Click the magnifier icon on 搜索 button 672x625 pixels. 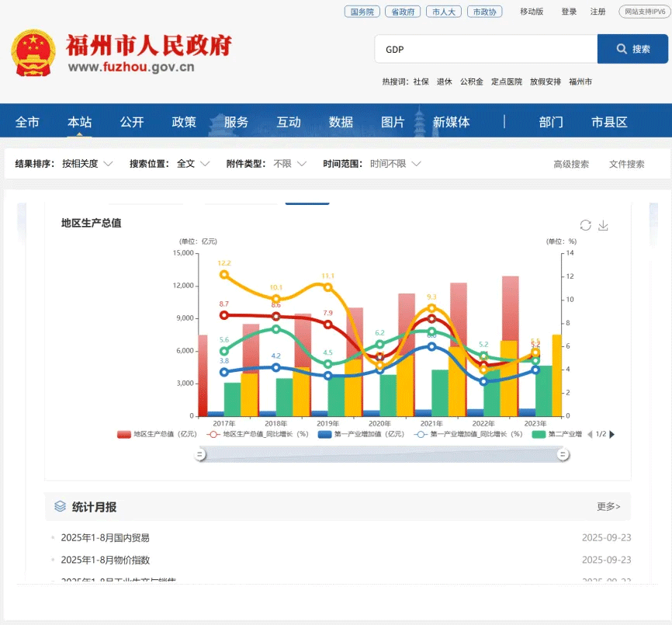coord(620,48)
